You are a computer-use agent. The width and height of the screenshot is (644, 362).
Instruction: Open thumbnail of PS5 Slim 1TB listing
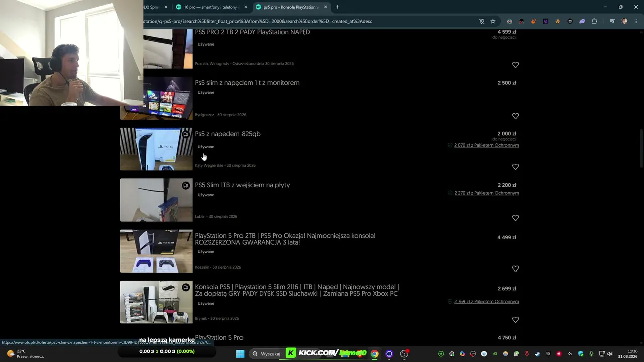tap(156, 200)
